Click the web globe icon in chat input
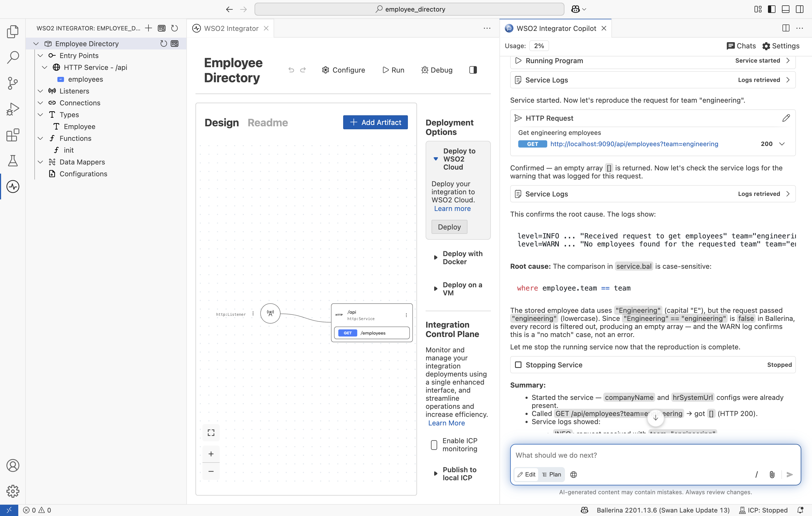Screen dimensions: 812x516 (573, 475)
